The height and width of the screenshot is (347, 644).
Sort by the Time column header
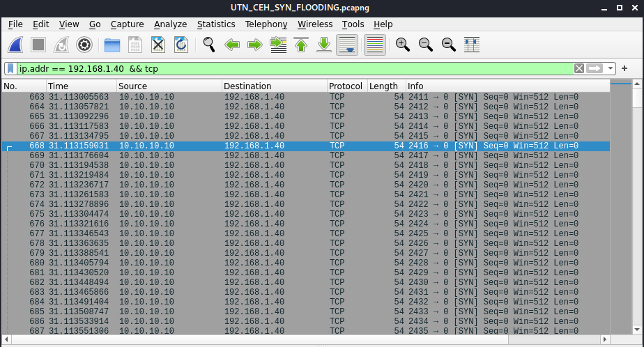tap(82, 86)
